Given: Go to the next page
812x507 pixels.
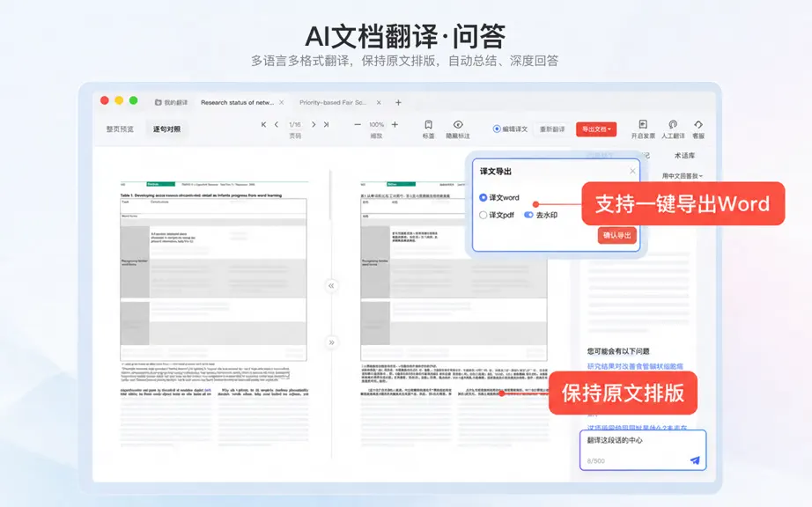Looking at the screenshot, I should [314, 124].
